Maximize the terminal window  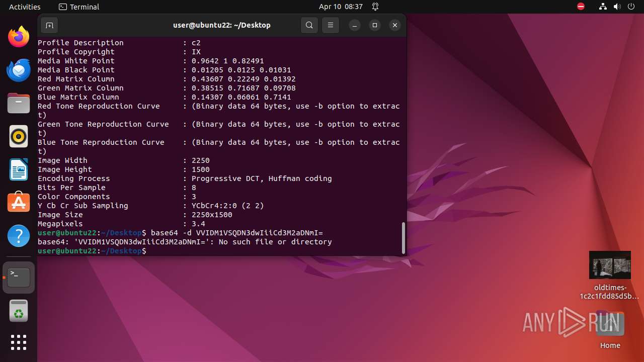[x=375, y=25]
